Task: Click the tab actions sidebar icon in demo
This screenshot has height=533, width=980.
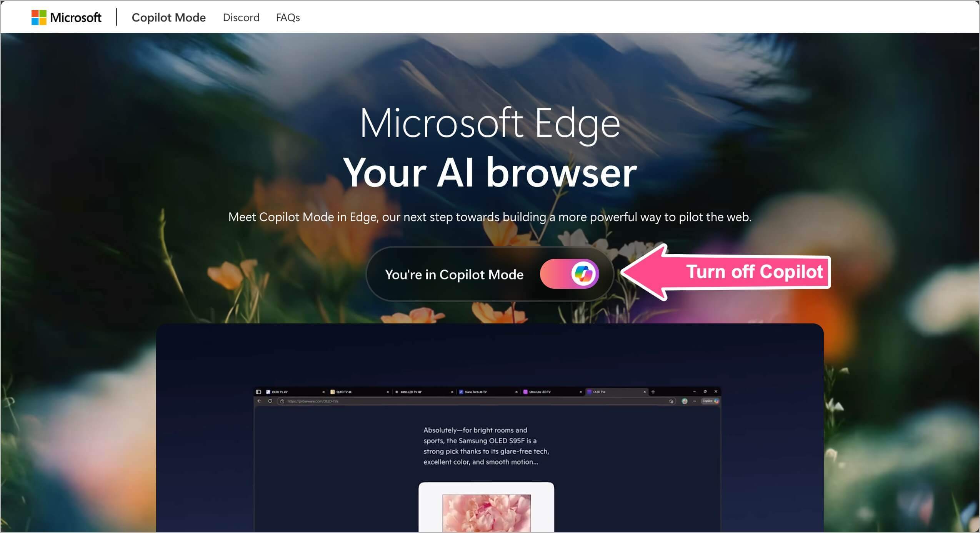Action: click(x=258, y=392)
